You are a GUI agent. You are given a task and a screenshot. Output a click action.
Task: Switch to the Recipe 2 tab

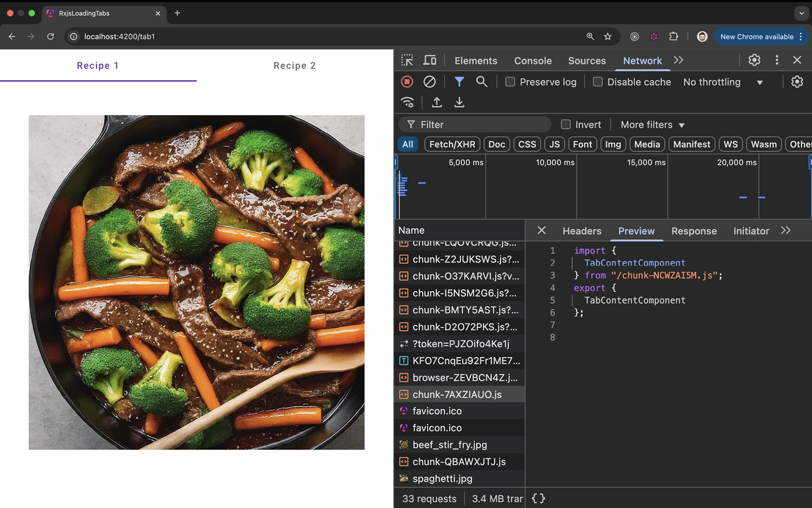pos(294,65)
